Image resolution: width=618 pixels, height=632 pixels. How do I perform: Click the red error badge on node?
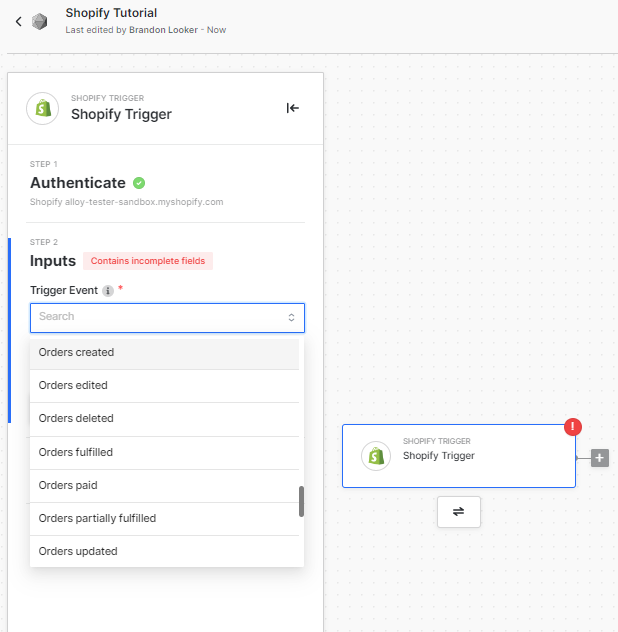pos(573,427)
